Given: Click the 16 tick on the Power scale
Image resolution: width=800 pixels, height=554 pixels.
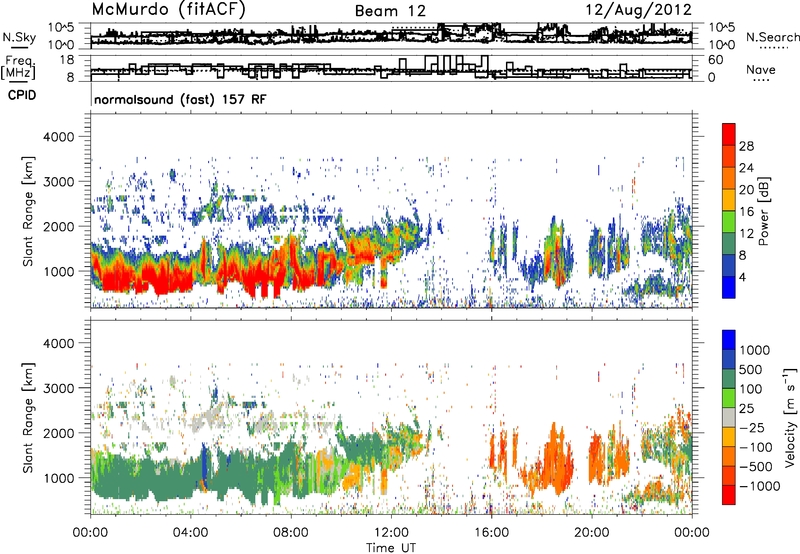Looking at the screenshot, I should point(746,212).
